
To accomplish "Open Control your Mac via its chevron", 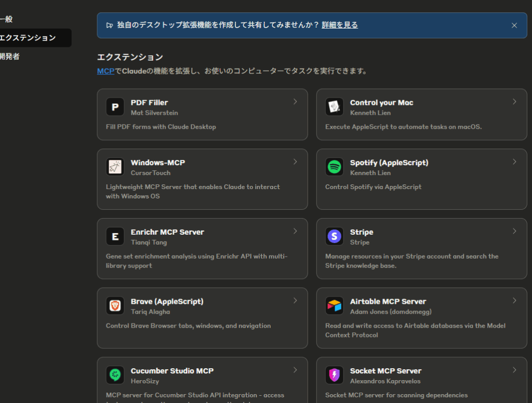I will [x=514, y=102].
